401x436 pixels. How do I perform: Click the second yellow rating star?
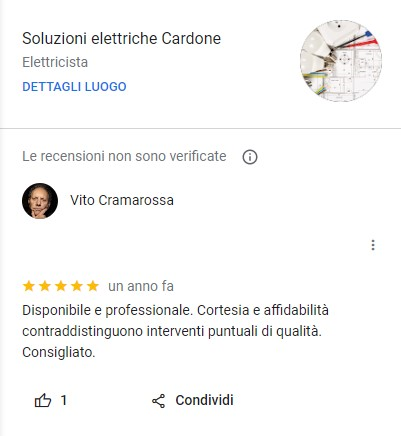(x=45, y=286)
